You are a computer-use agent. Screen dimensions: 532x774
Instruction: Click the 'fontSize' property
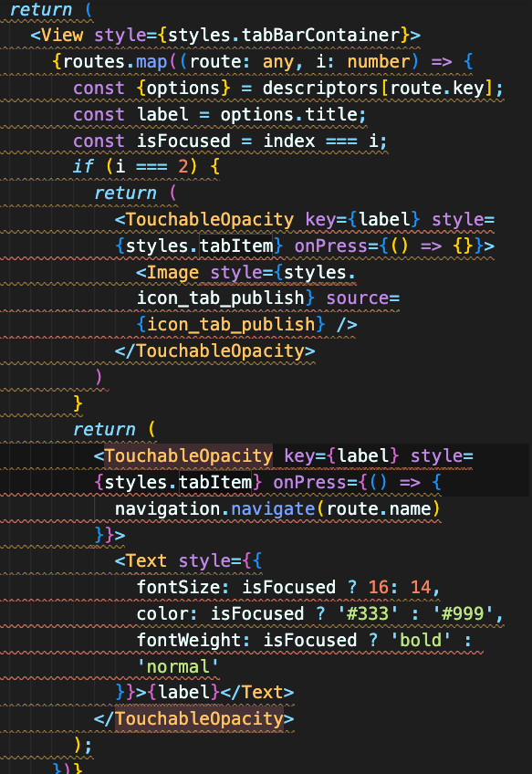(178, 588)
